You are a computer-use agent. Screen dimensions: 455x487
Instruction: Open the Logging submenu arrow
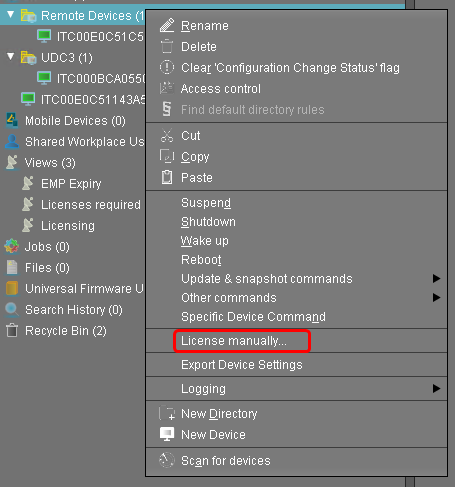tap(436, 388)
